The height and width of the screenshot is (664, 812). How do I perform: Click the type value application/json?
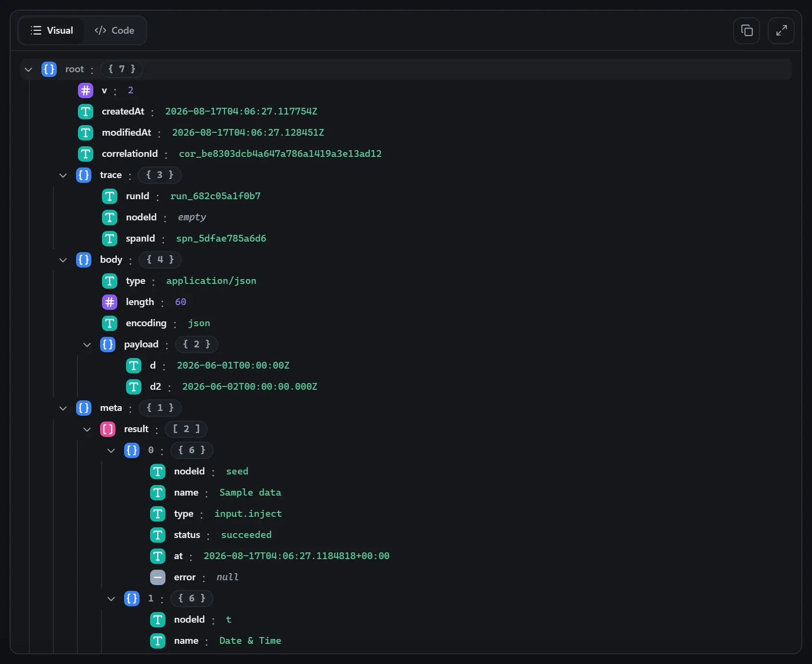point(211,281)
